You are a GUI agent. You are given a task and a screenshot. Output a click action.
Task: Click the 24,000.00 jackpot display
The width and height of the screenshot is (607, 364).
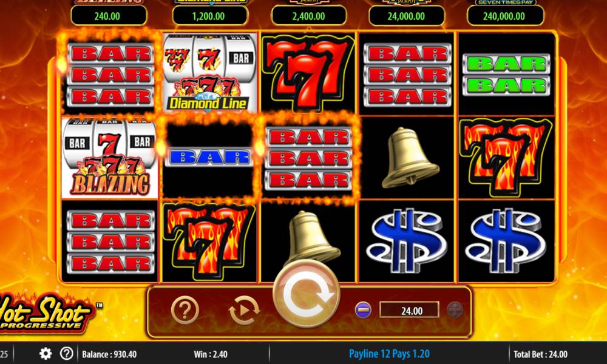407,16
